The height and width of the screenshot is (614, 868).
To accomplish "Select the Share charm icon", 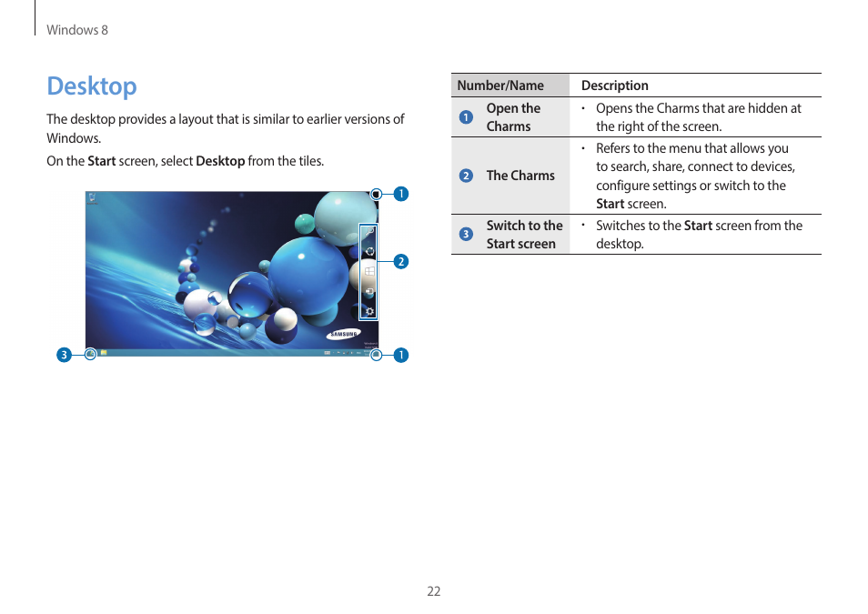I will coord(369,251).
